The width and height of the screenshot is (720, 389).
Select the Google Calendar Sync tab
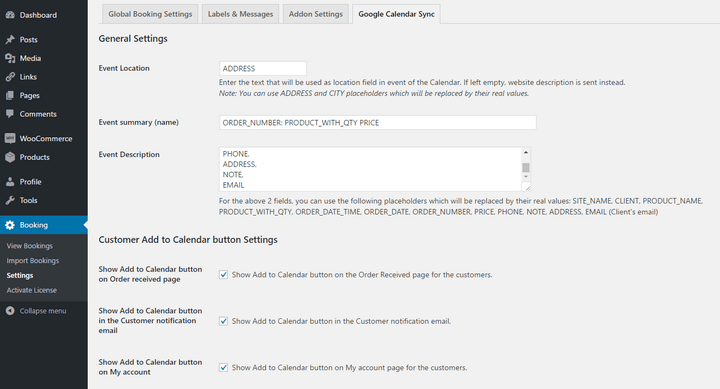[396, 14]
